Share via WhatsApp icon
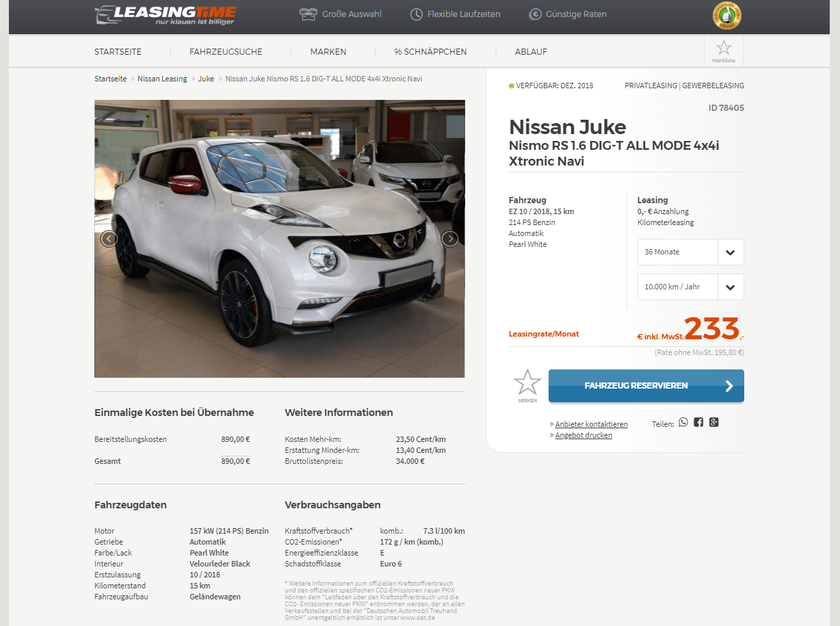 [683, 423]
